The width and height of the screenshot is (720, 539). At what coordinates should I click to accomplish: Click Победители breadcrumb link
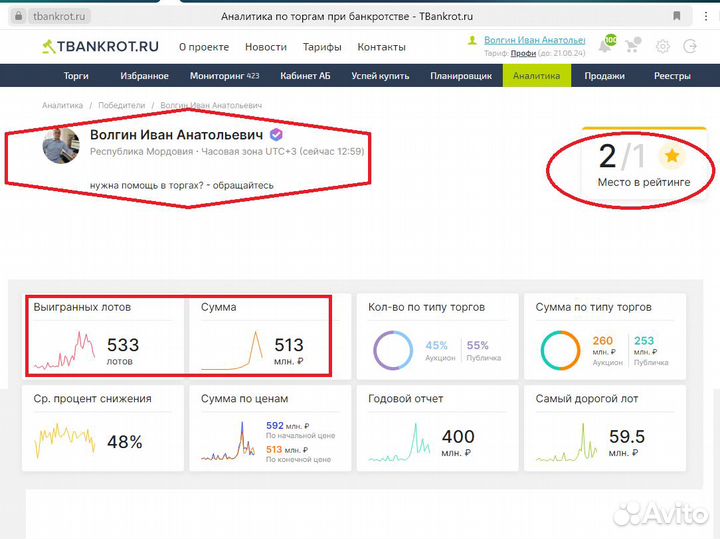click(125, 105)
